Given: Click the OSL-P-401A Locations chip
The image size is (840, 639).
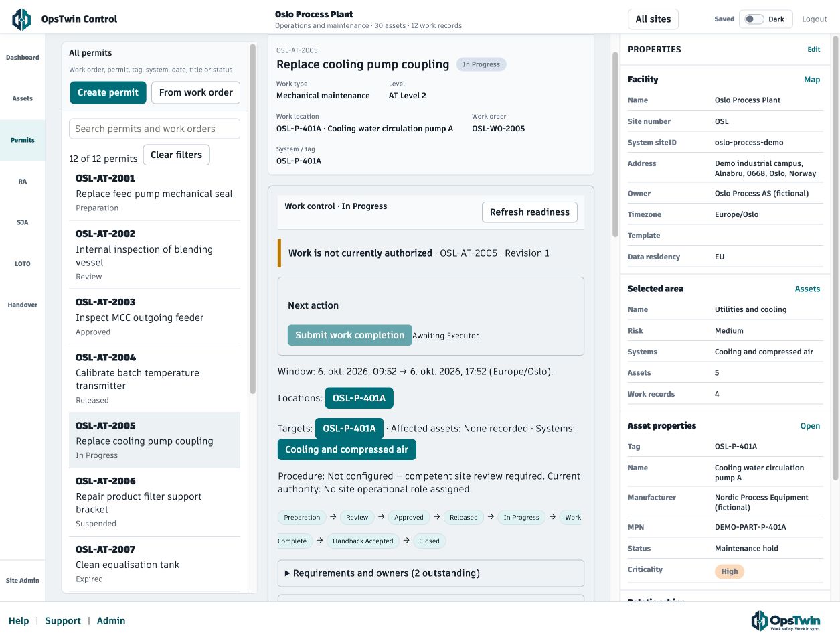Looking at the screenshot, I should pyautogui.click(x=359, y=398).
